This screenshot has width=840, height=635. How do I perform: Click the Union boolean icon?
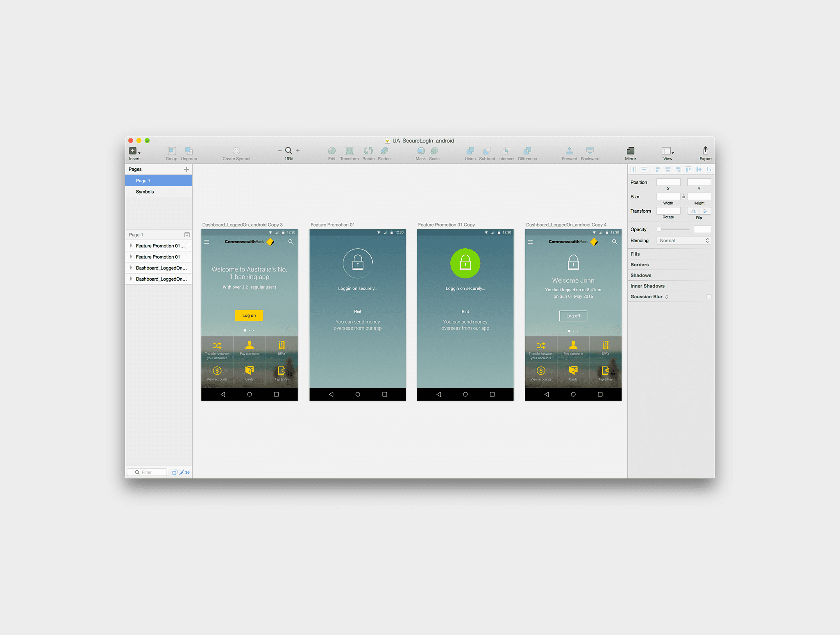(470, 151)
